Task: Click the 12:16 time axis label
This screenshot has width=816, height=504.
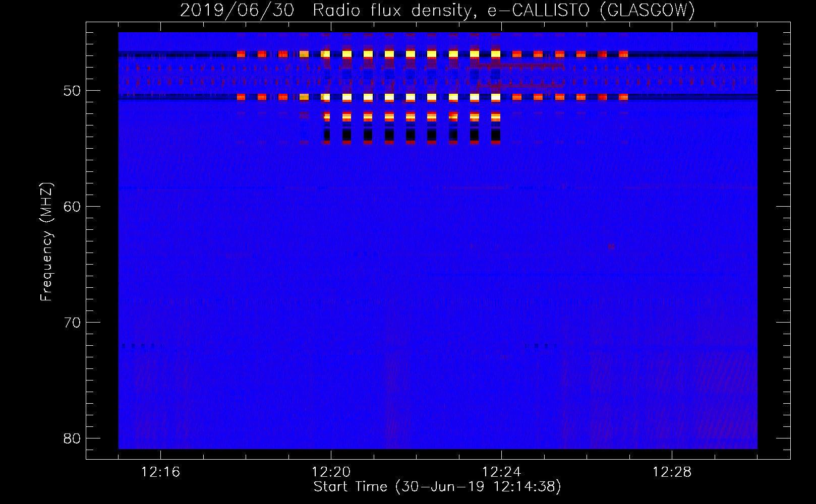Action: coord(160,472)
